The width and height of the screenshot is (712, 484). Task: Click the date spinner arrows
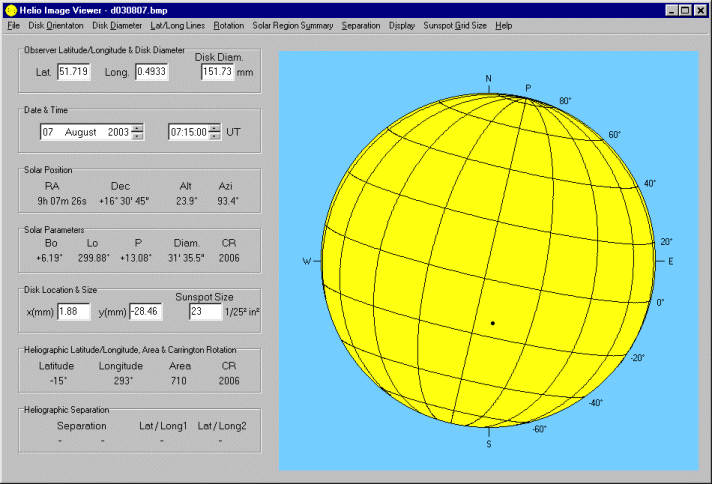[137, 132]
